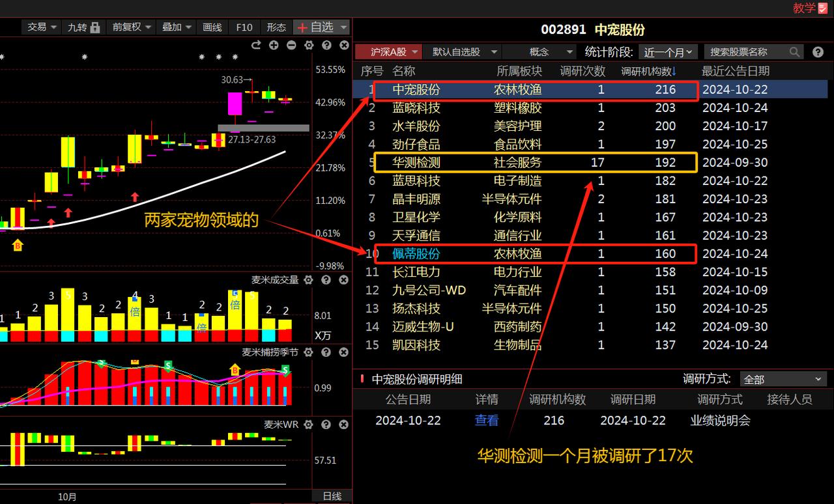Screen dimensions: 834x504
Task: Close main chart panel with X icon
Action: click(x=344, y=45)
